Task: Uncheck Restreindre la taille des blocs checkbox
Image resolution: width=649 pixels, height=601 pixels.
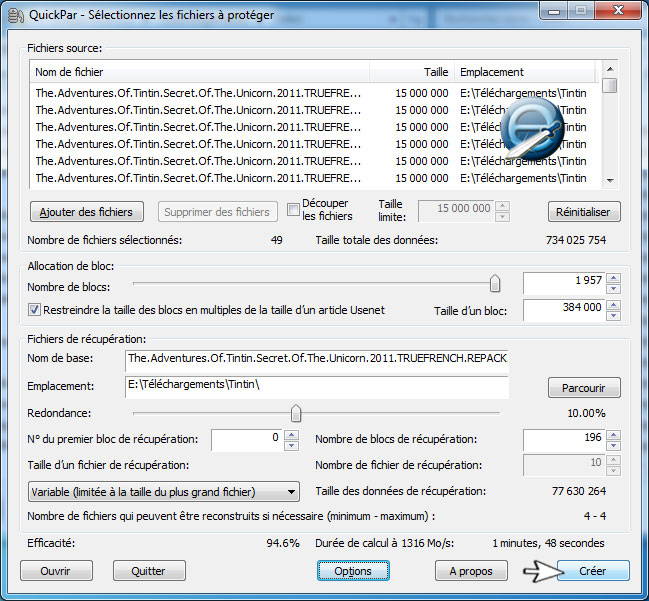Action: (34, 310)
